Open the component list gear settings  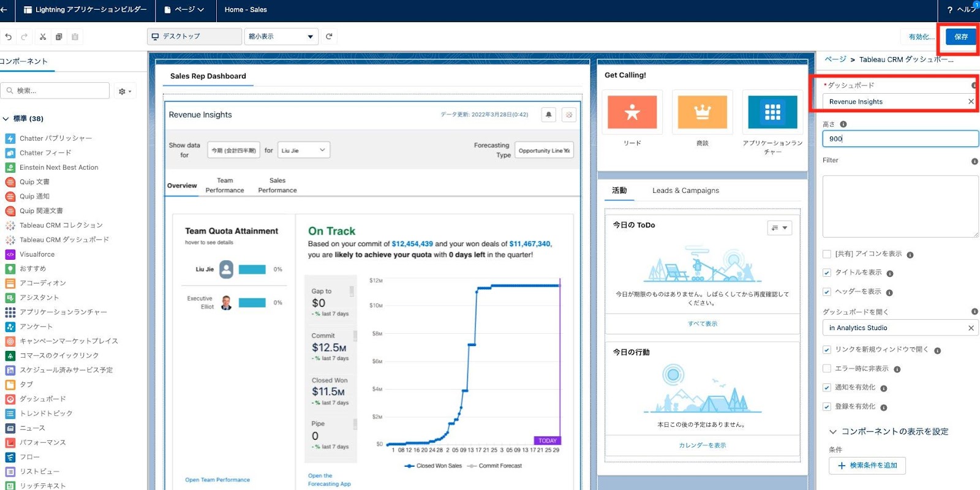125,91
